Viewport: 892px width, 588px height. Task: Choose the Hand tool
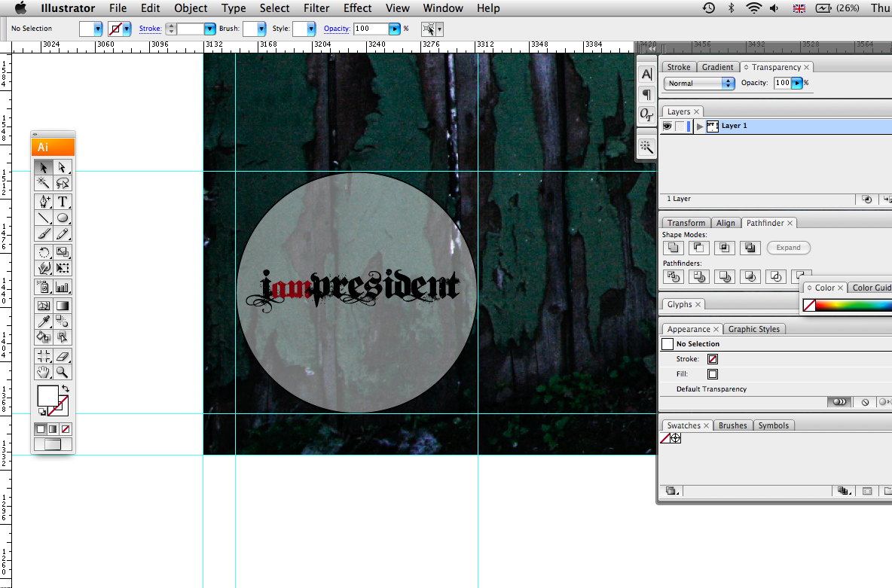pyautogui.click(x=43, y=373)
